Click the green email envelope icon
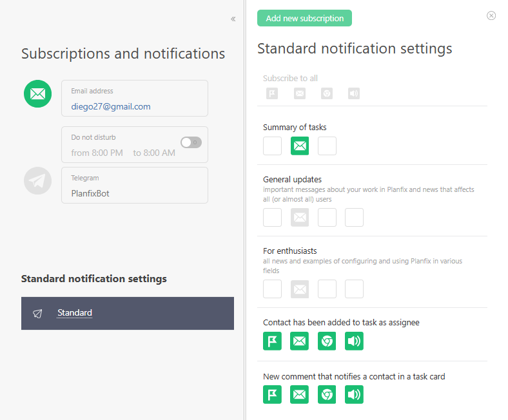 [x=37, y=94]
